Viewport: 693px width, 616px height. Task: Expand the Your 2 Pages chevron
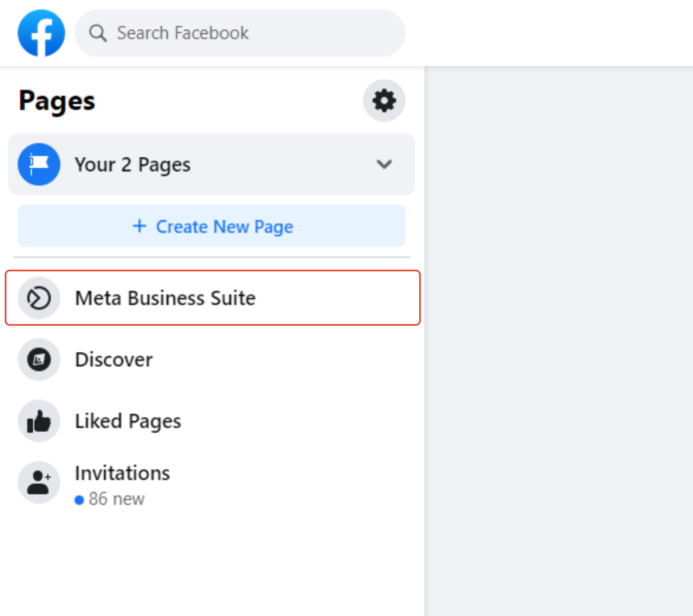(x=384, y=164)
